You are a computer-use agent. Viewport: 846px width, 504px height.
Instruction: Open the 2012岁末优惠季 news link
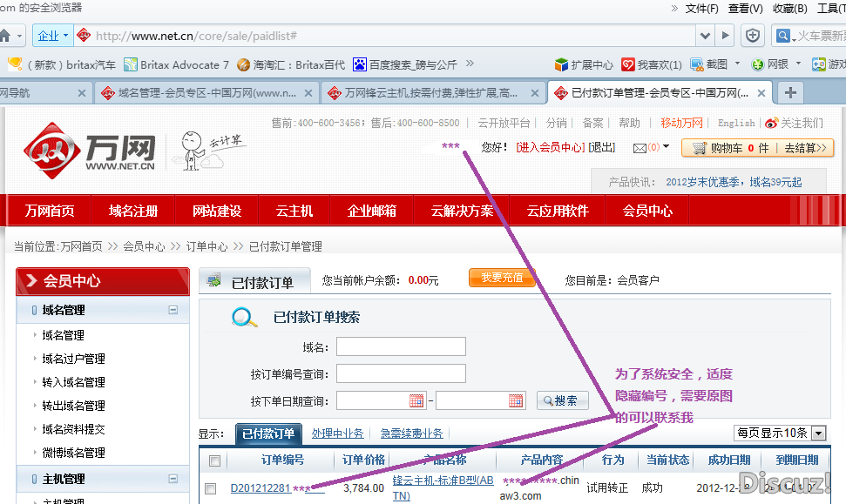pos(734,182)
